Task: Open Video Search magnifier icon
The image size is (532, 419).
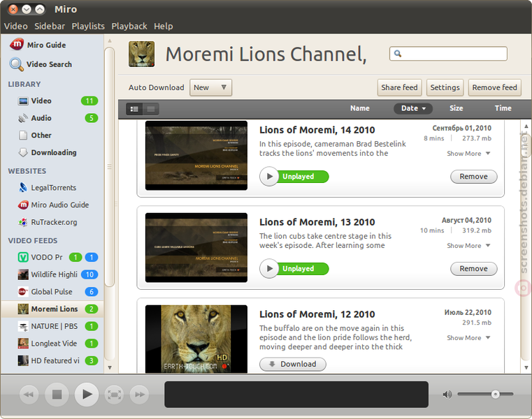Action: point(16,64)
